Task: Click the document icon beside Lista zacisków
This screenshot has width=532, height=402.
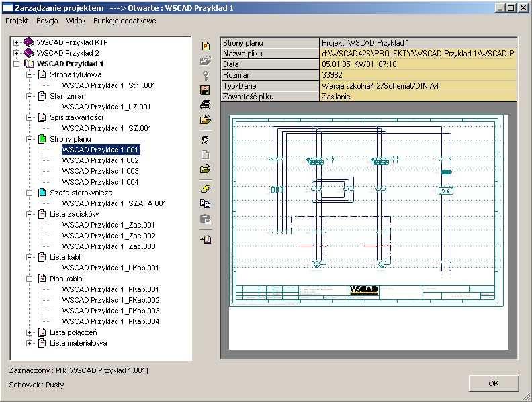Action: coord(42,214)
